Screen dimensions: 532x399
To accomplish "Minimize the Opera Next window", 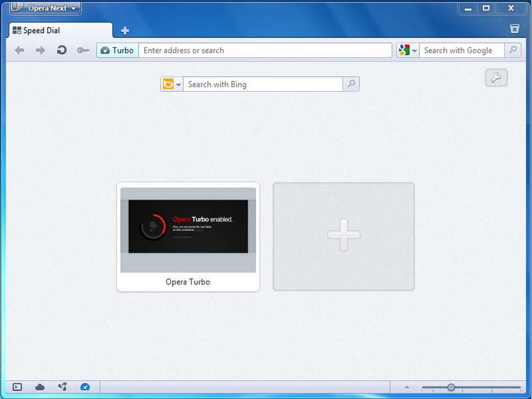I will pos(468,8).
